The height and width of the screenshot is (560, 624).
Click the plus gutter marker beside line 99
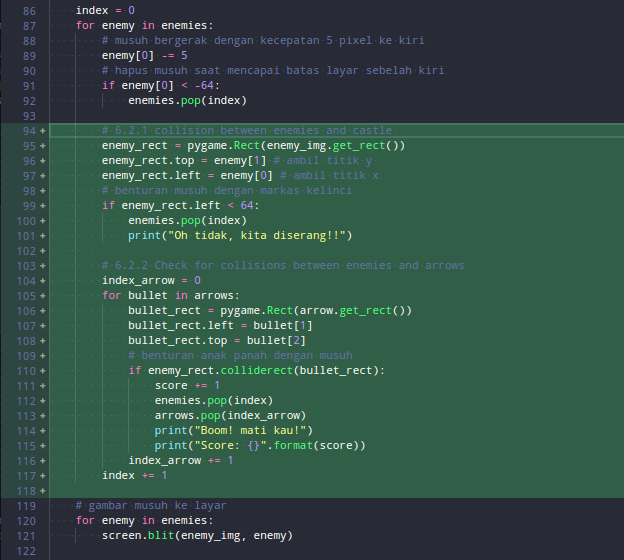tap(42, 206)
